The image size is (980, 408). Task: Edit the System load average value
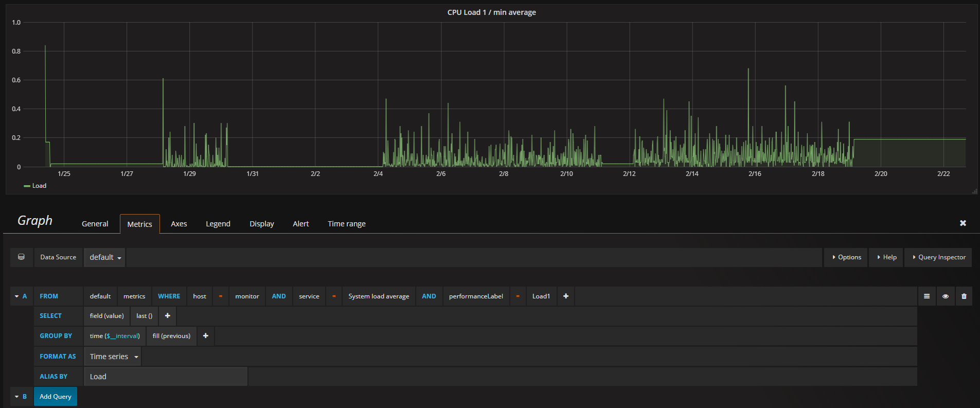coord(379,296)
